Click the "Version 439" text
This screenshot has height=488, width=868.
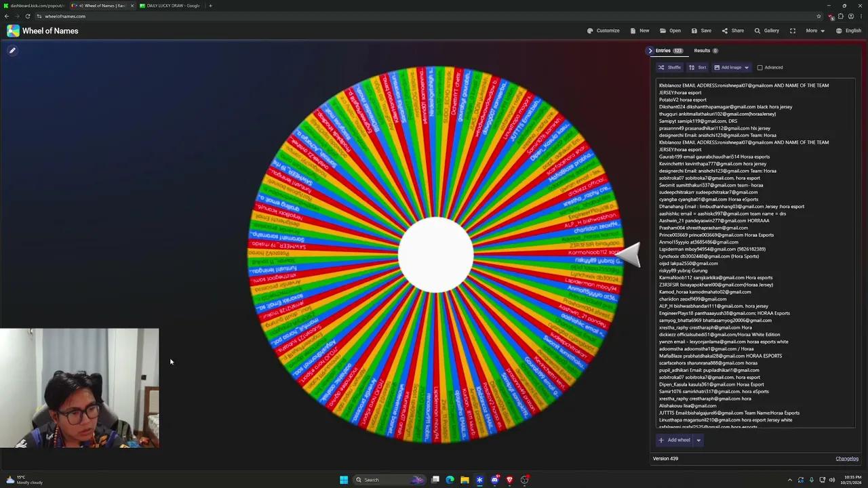click(665, 459)
